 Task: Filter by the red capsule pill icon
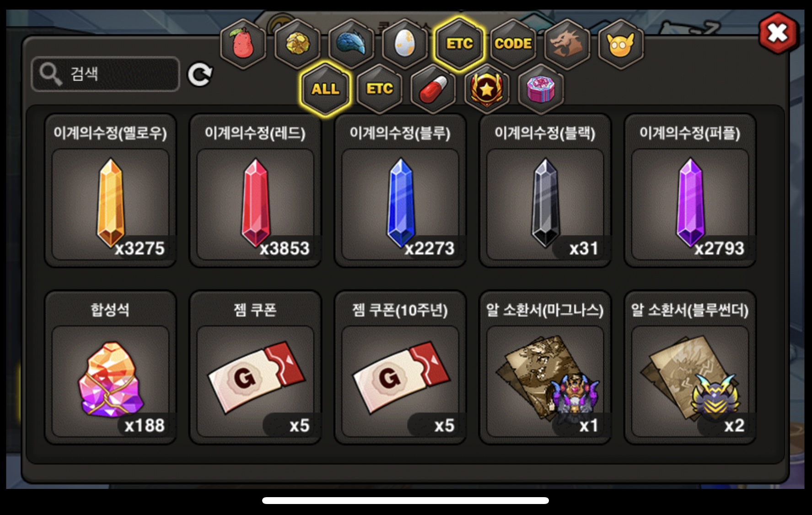[433, 89]
